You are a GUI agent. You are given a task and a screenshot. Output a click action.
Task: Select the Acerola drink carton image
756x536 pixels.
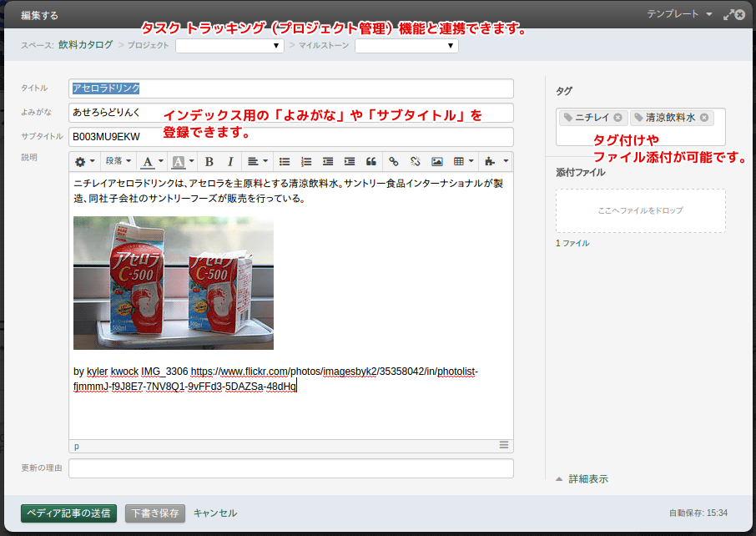pos(173,283)
